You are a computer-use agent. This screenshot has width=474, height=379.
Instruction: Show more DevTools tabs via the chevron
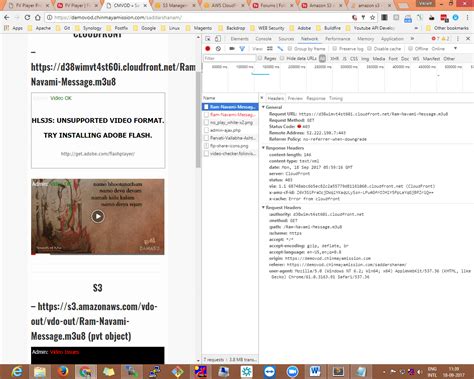point(412,39)
